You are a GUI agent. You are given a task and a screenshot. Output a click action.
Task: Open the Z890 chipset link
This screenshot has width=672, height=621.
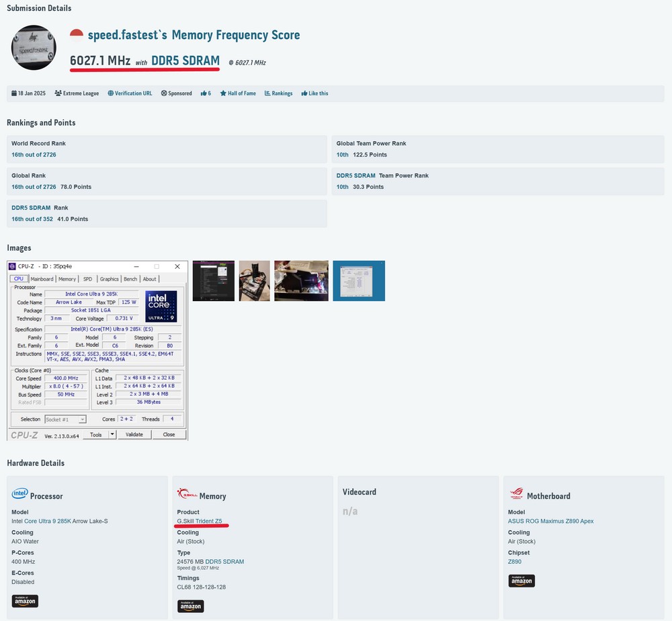515,562
